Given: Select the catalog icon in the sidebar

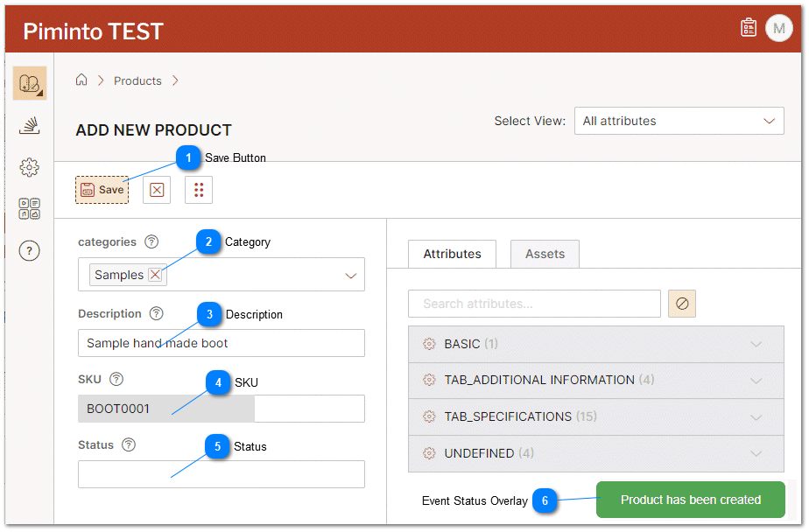Looking at the screenshot, I should pyautogui.click(x=29, y=83).
